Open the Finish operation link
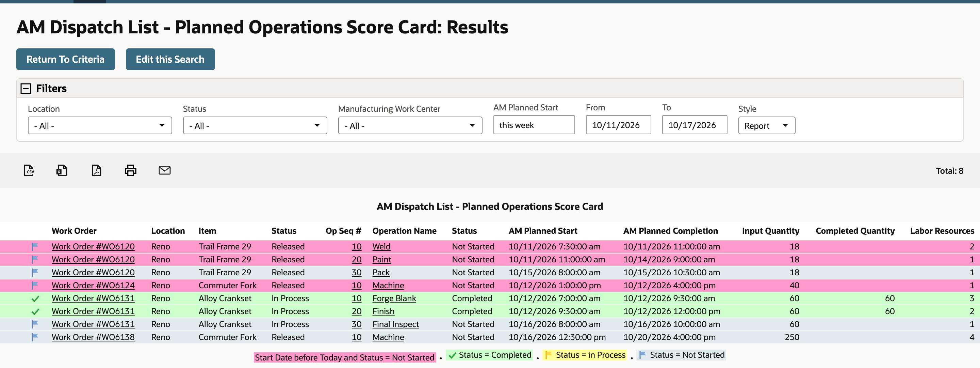980x368 pixels. [x=383, y=311]
